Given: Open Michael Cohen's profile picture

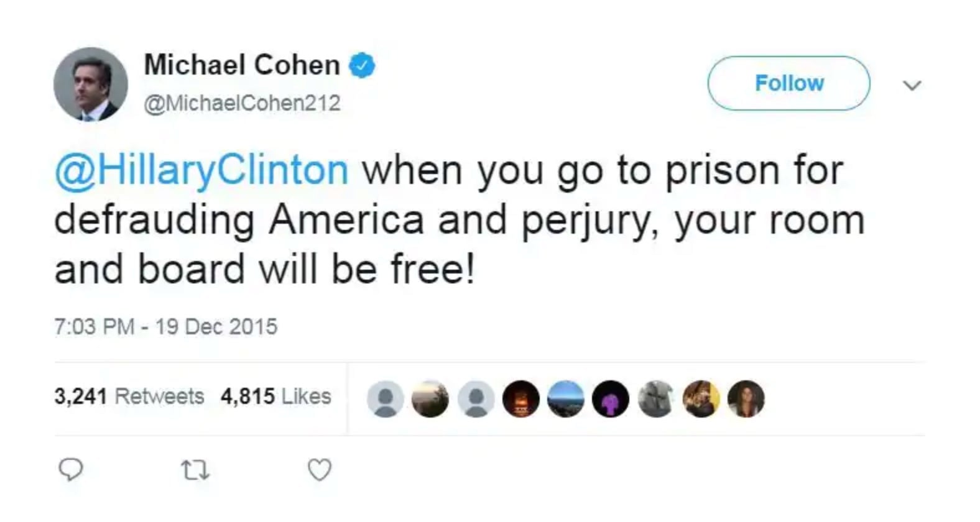Looking at the screenshot, I should pyautogui.click(x=91, y=84).
